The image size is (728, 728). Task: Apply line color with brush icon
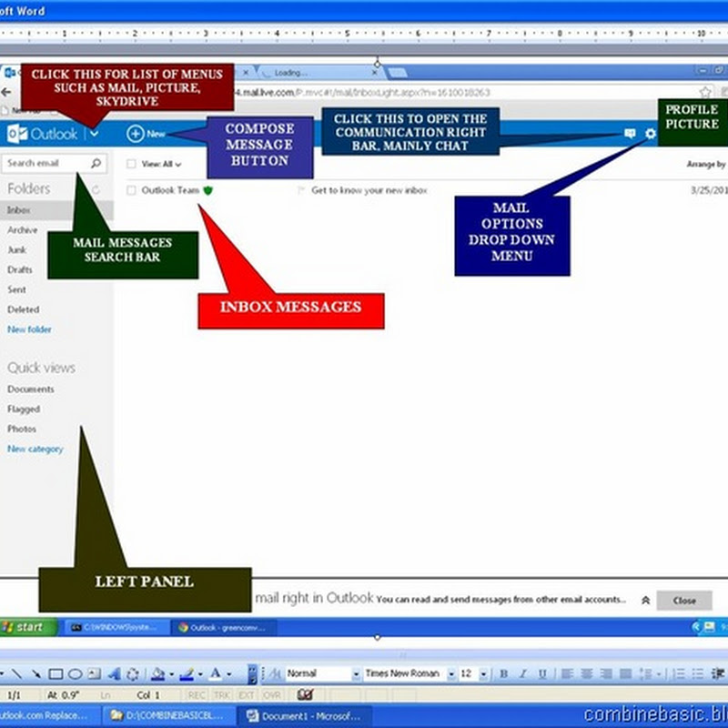[187, 673]
